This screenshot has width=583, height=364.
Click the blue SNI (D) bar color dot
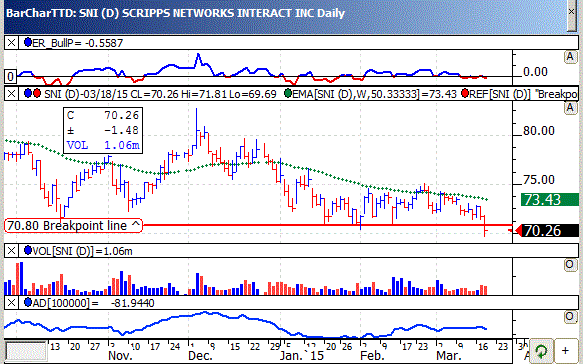tap(28, 93)
